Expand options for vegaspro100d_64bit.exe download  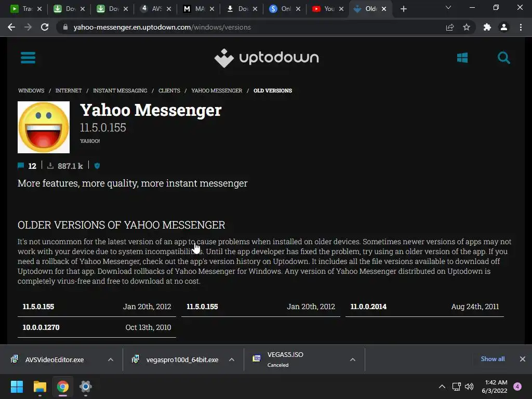[x=232, y=360]
